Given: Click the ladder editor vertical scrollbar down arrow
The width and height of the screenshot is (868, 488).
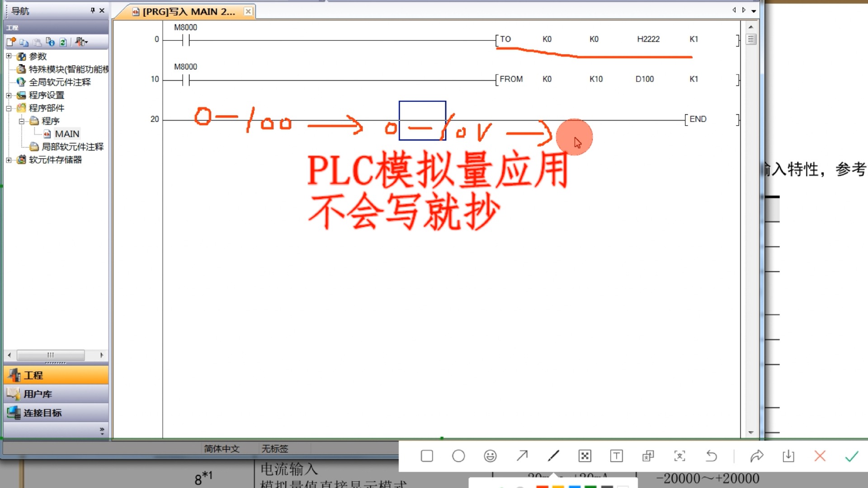Looking at the screenshot, I should (x=751, y=432).
